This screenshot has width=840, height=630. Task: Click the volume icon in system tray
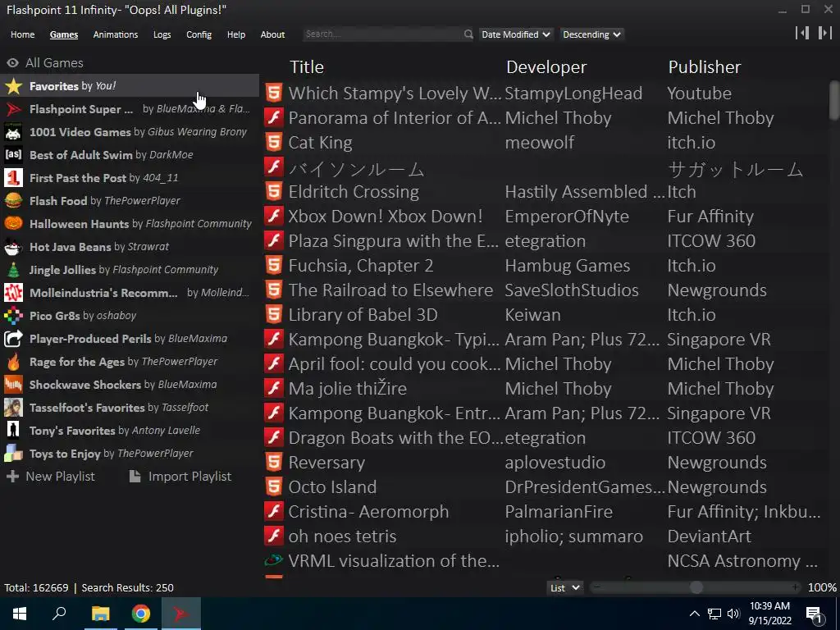(733, 614)
